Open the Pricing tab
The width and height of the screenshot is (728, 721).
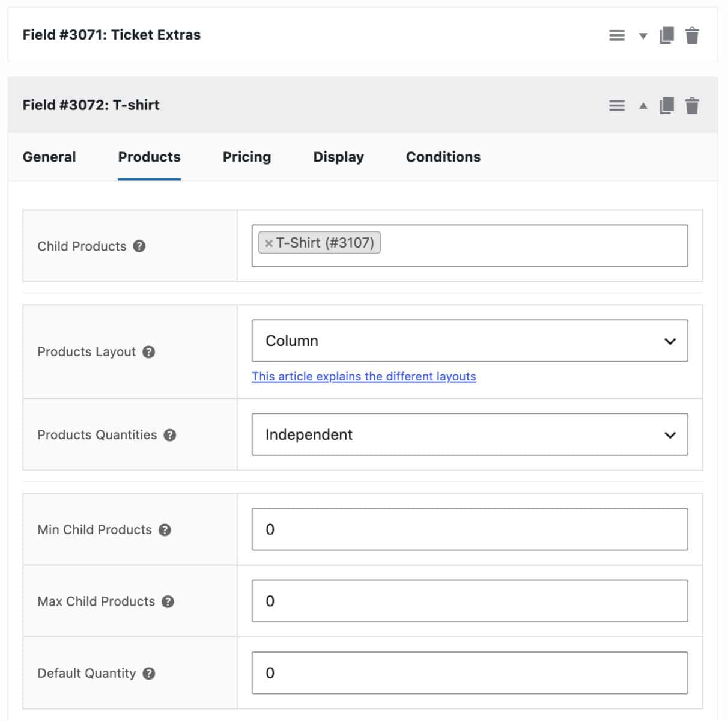coord(247,157)
